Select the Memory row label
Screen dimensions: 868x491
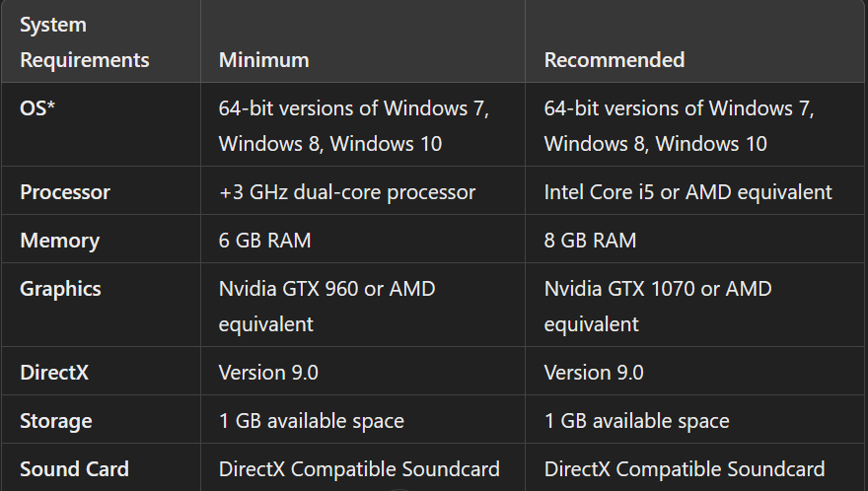[59, 241]
